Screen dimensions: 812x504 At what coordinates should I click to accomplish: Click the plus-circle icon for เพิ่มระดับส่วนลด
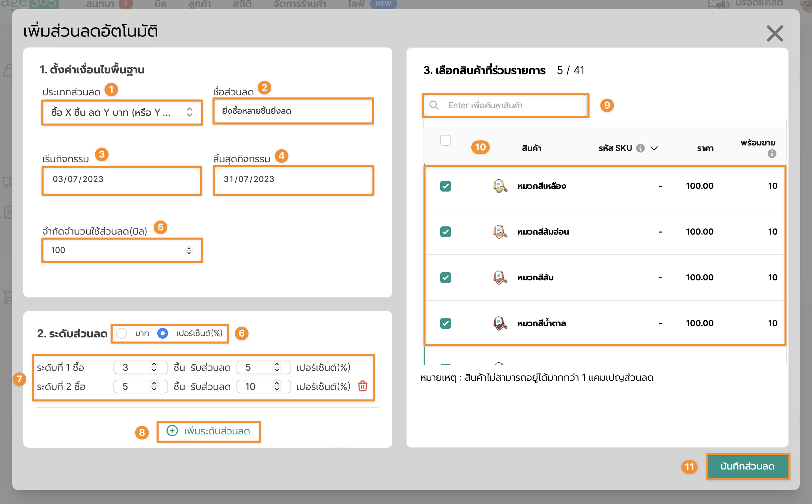(172, 431)
